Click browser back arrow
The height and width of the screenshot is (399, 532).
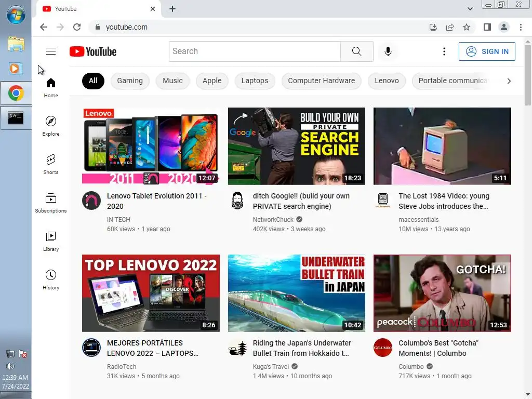click(44, 27)
